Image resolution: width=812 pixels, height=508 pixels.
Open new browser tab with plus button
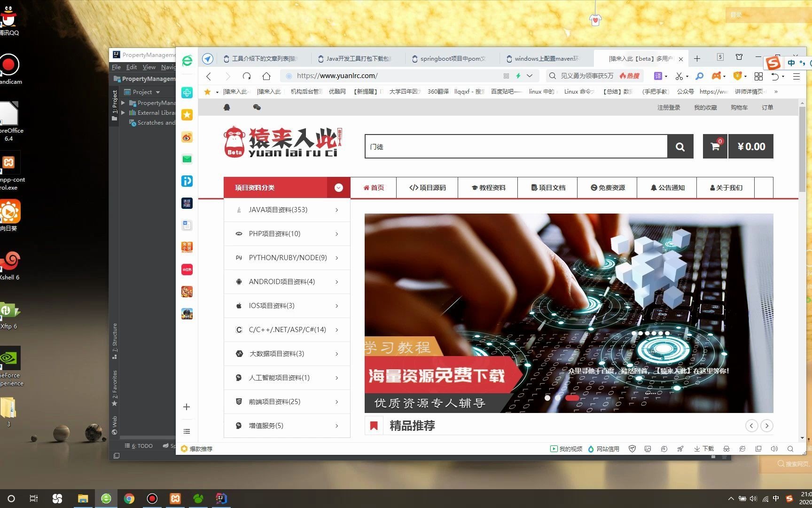[x=697, y=58]
